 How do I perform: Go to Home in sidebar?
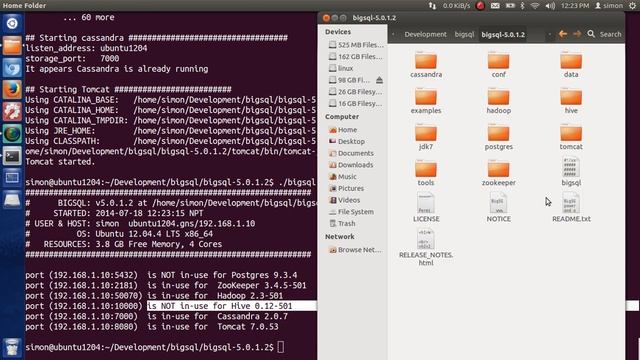[x=343, y=130]
